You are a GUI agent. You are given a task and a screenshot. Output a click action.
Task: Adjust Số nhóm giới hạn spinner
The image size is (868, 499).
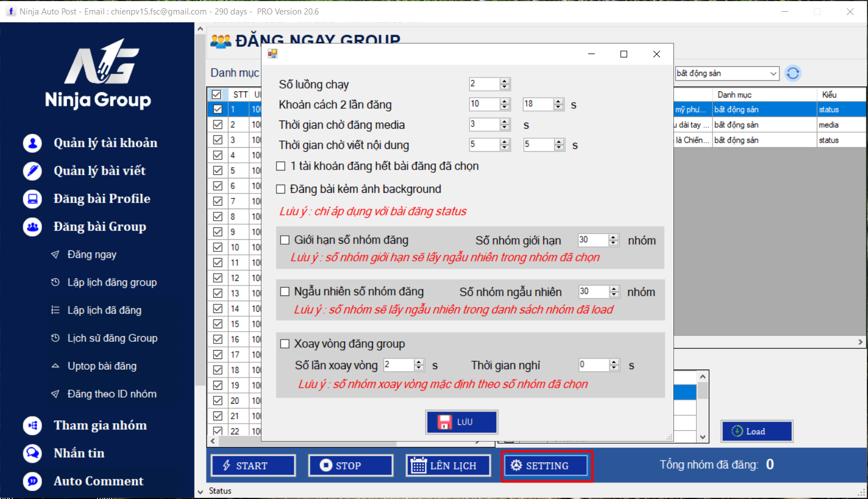[x=614, y=240]
